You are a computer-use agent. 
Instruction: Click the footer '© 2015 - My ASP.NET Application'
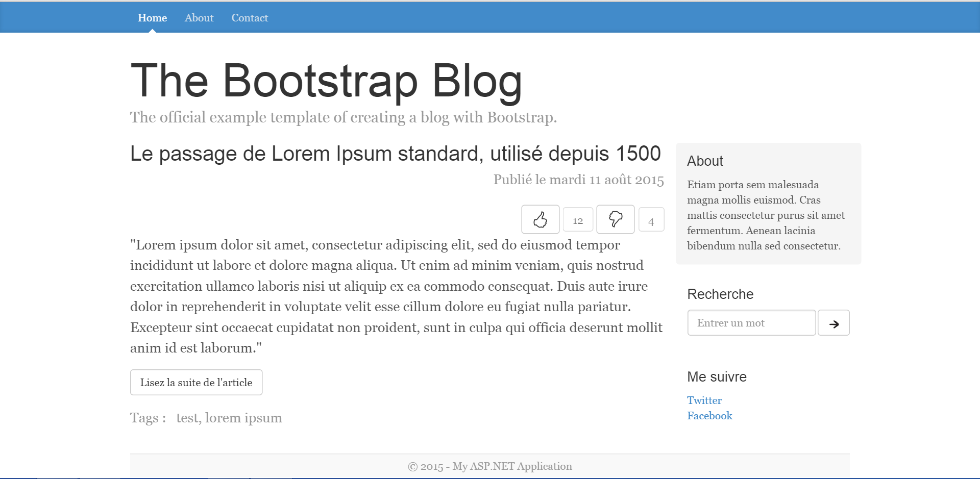pos(490,466)
